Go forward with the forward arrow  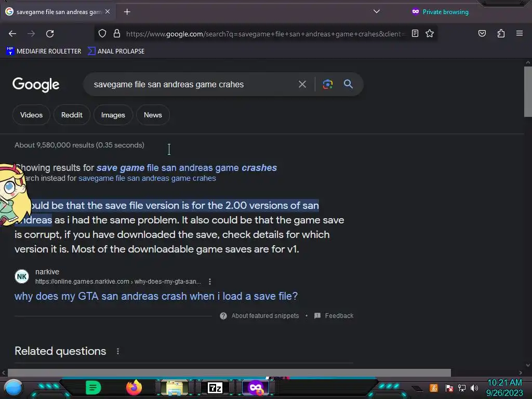31,34
